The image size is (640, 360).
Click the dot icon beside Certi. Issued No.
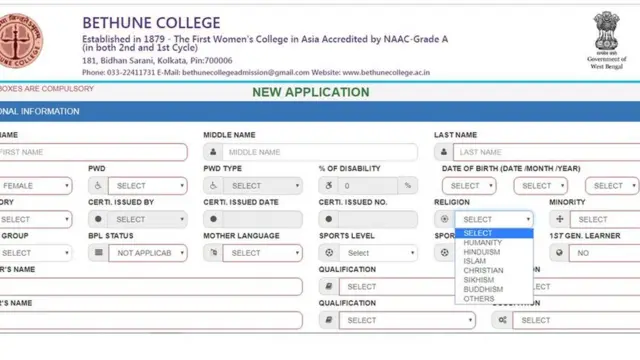pos(329,219)
